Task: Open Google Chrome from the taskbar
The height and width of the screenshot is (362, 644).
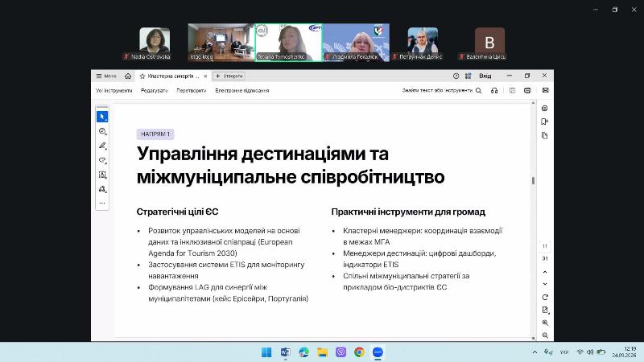Action: [x=359, y=352]
